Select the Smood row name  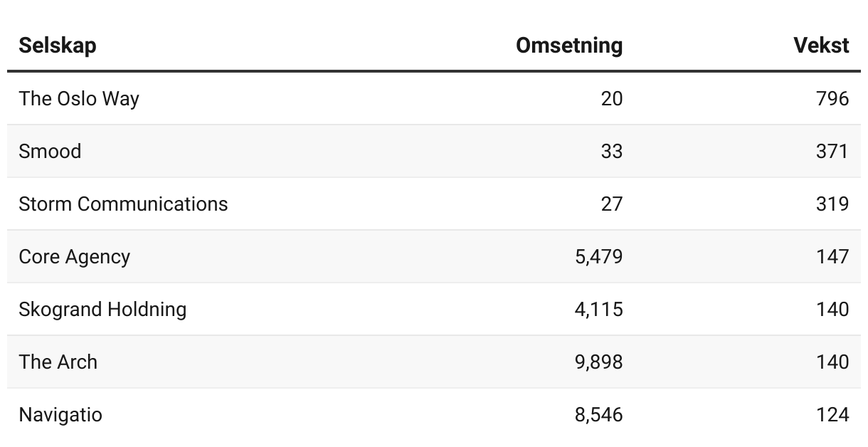tap(50, 151)
